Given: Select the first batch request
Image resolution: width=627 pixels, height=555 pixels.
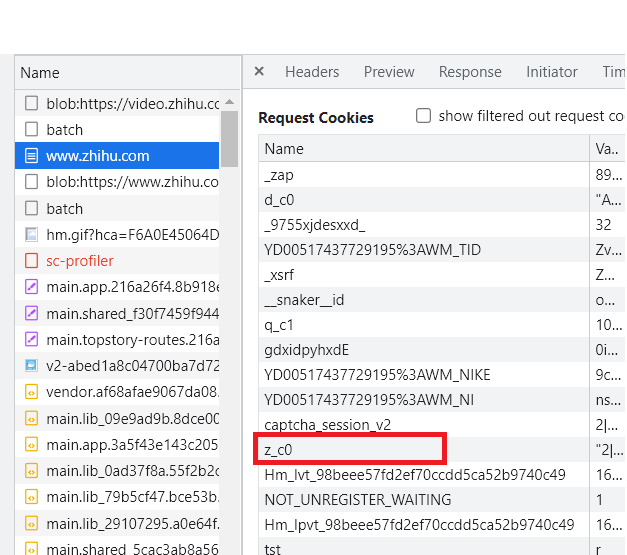Looking at the screenshot, I should (x=65, y=130).
